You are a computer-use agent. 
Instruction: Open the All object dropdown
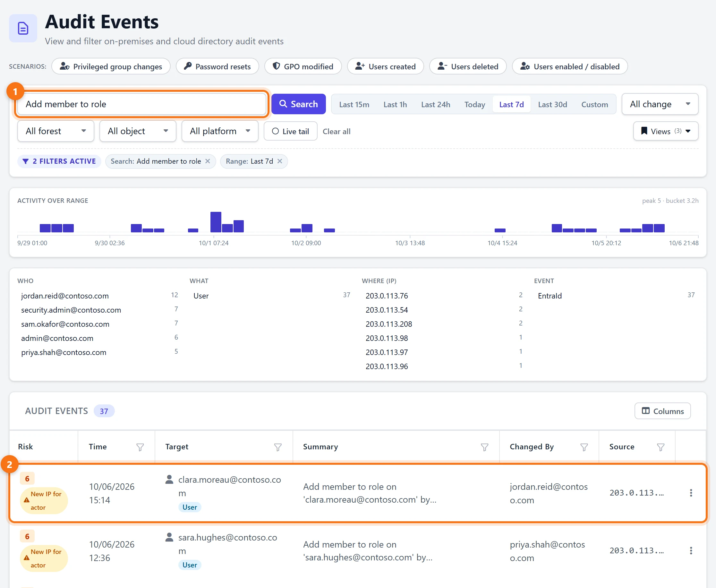(x=138, y=131)
